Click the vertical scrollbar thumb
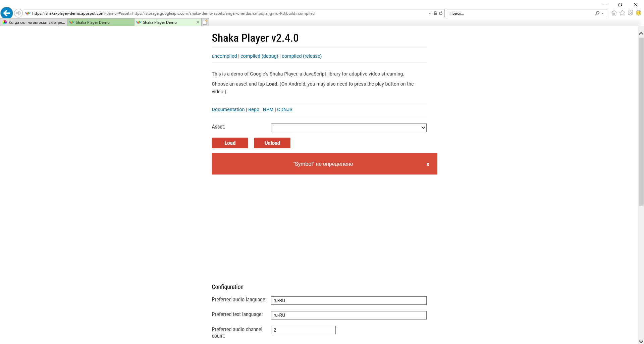Viewport: 644px width, 344px height. coord(641,121)
